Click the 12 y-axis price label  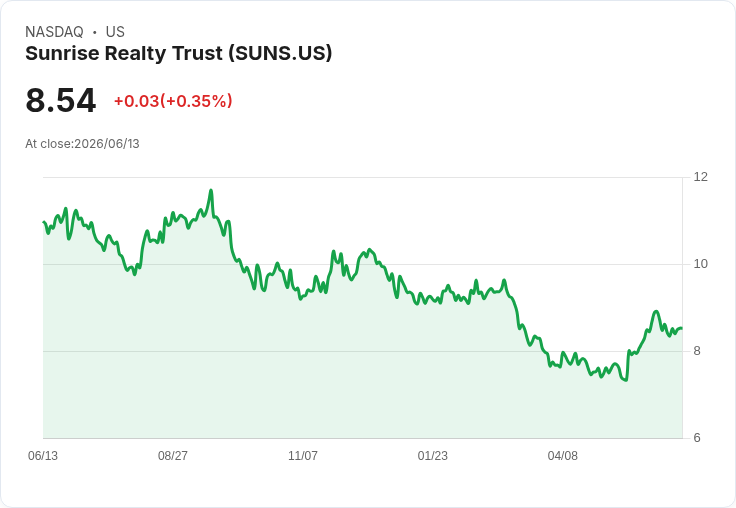pos(700,177)
